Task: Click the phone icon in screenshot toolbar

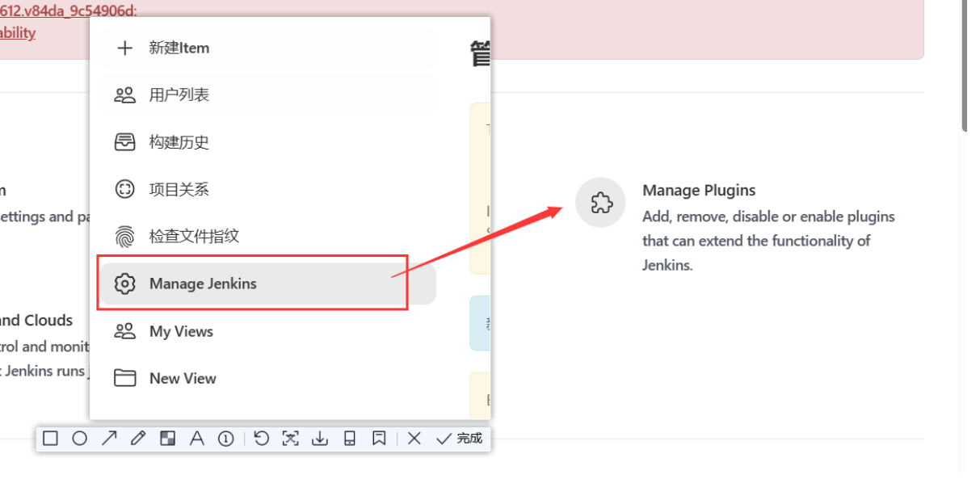Action: click(350, 438)
